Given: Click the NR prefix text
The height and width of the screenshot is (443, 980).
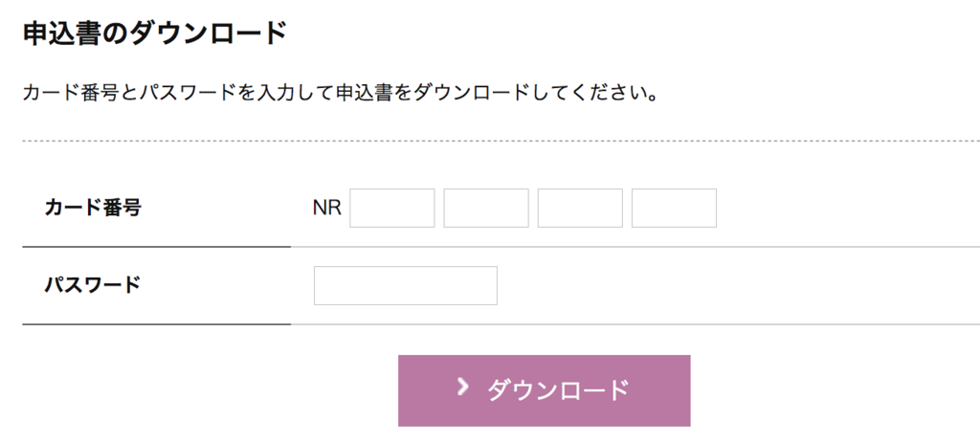Looking at the screenshot, I should (x=327, y=208).
